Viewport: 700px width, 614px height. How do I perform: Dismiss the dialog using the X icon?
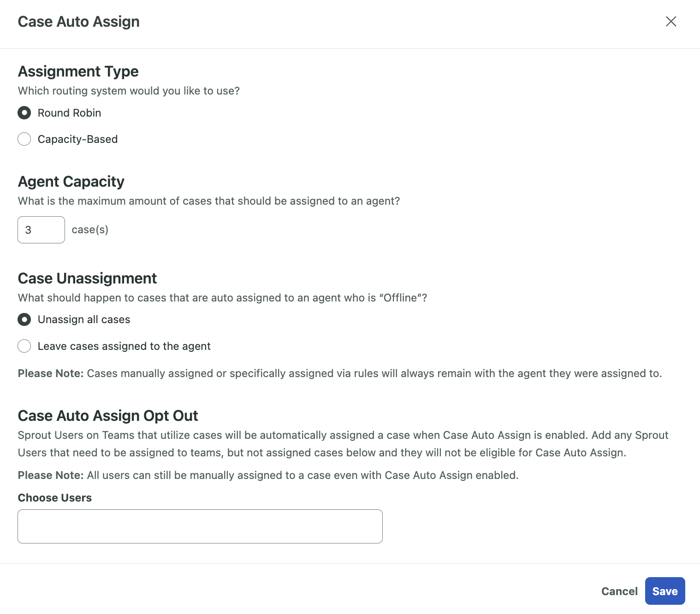(671, 21)
